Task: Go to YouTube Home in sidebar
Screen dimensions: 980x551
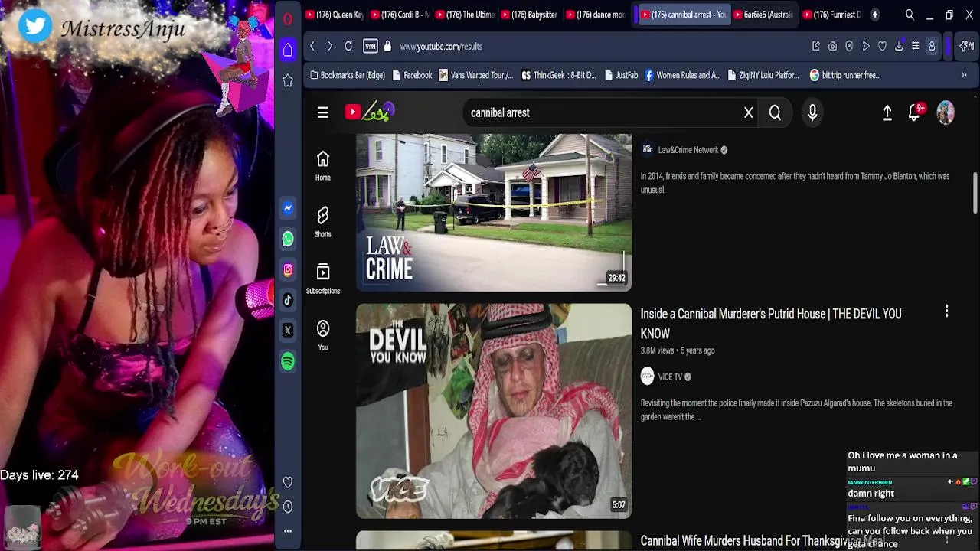Action: click(323, 165)
